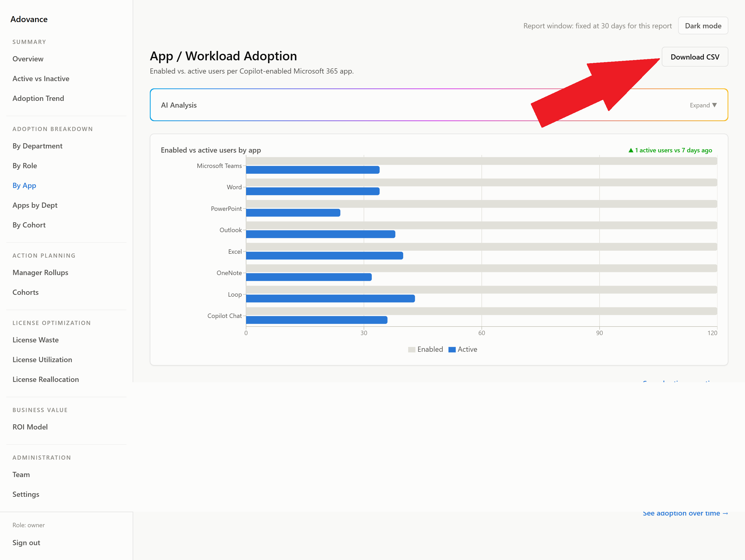Select the By App sidebar item
This screenshot has height=560, width=745.
pyautogui.click(x=24, y=185)
